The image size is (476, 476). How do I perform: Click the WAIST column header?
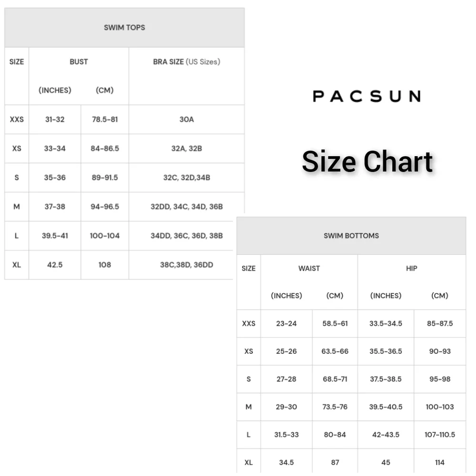[309, 268]
